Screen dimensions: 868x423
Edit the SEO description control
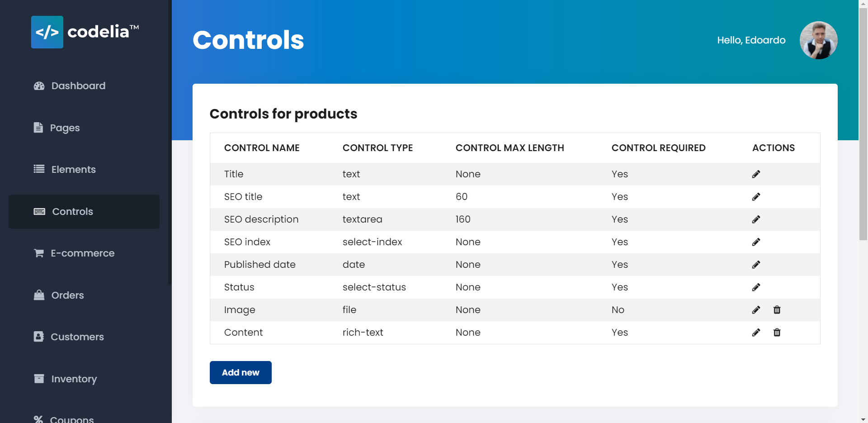[756, 219]
